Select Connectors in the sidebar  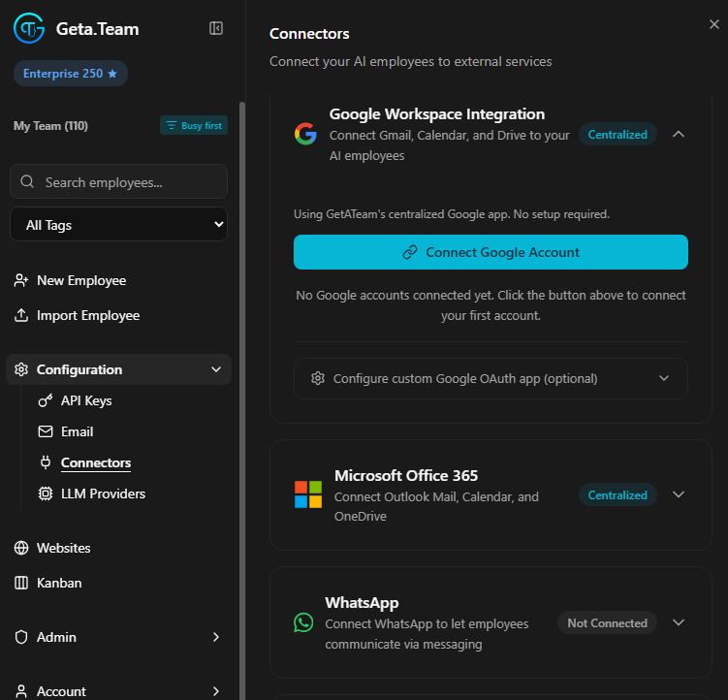coord(96,462)
